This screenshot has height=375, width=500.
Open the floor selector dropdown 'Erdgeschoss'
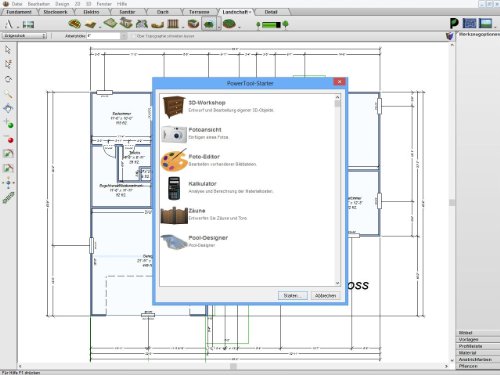(x=24, y=36)
